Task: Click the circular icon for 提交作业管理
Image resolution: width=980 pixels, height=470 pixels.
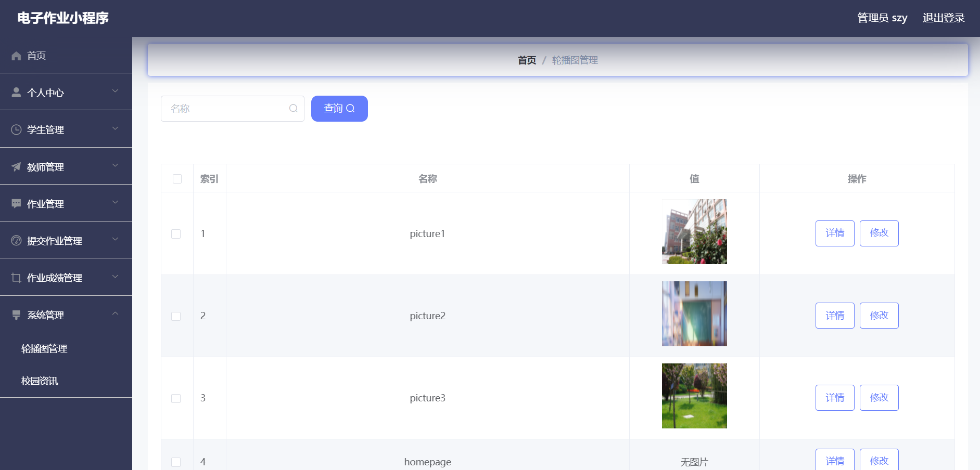Action: [x=16, y=241]
